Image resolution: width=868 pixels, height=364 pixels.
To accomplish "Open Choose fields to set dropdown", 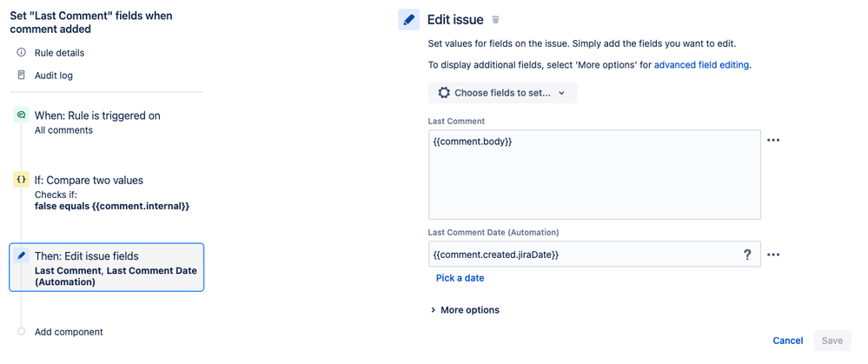I will (x=502, y=93).
